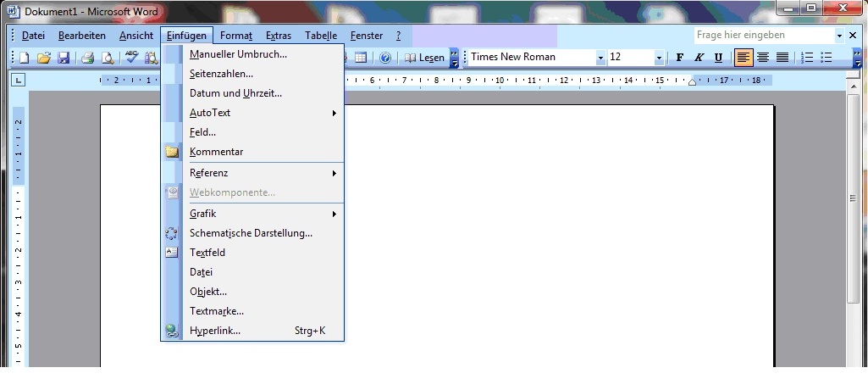Expand the Referenz submenu
This screenshot has height=390, width=868.
(x=252, y=174)
